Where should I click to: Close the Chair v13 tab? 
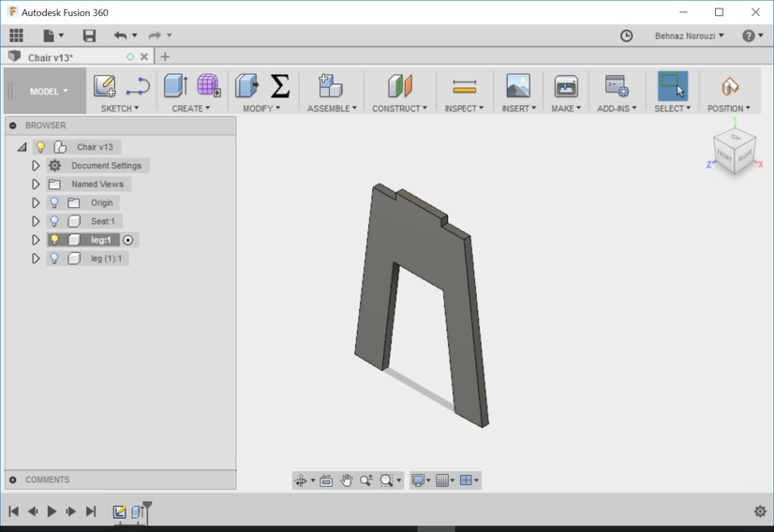144,57
